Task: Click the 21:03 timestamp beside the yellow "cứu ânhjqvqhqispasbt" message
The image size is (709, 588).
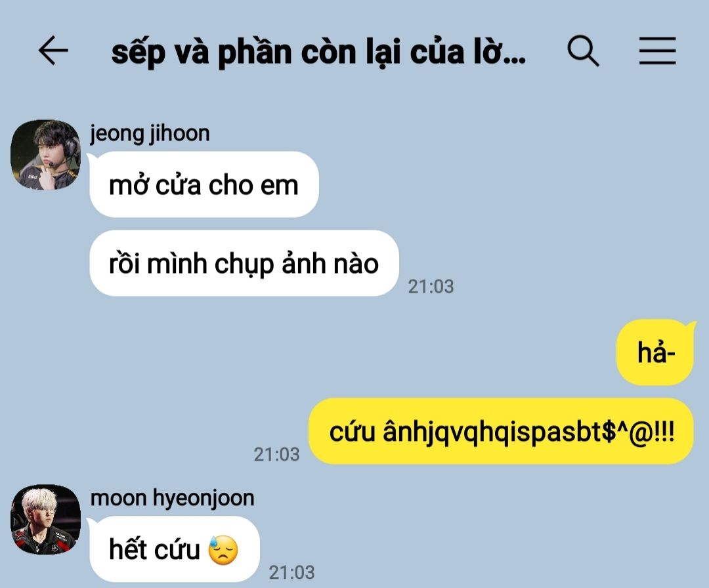Action: (x=276, y=455)
